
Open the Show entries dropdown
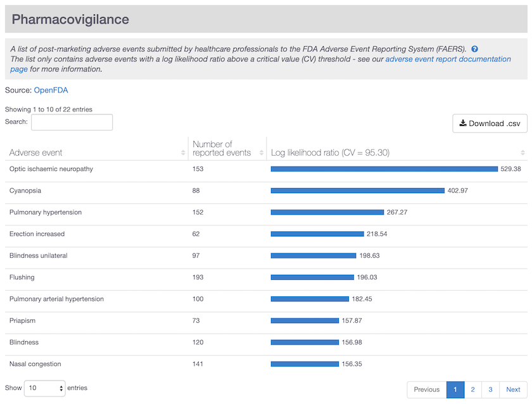click(x=45, y=388)
